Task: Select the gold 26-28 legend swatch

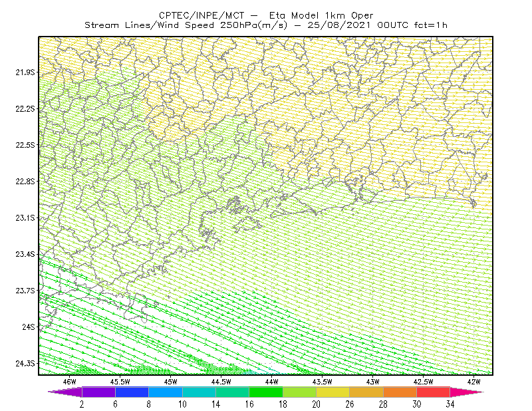Action: point(366,392)
